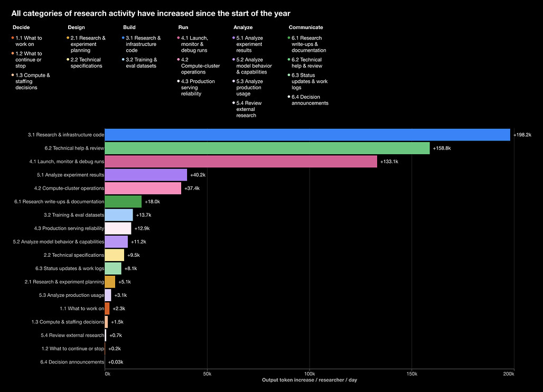Click the axis title Output token increase / researcher / day
Screen dimensions: 543x392
(310, 380)
